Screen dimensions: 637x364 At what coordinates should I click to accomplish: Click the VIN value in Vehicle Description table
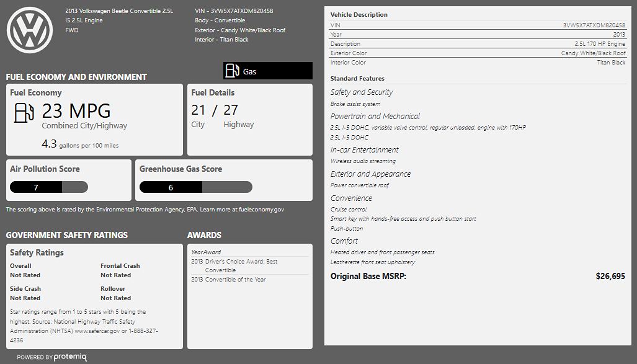594,25
